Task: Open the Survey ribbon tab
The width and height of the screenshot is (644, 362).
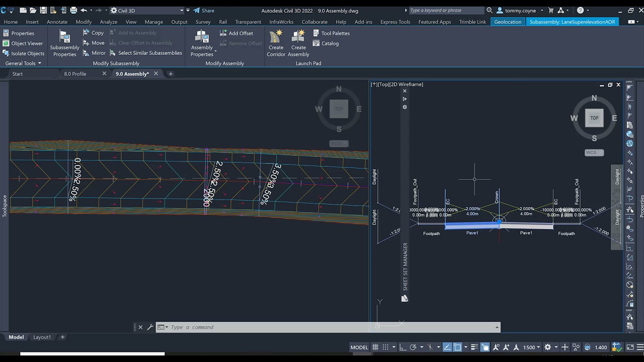Action: pos(203,22)
